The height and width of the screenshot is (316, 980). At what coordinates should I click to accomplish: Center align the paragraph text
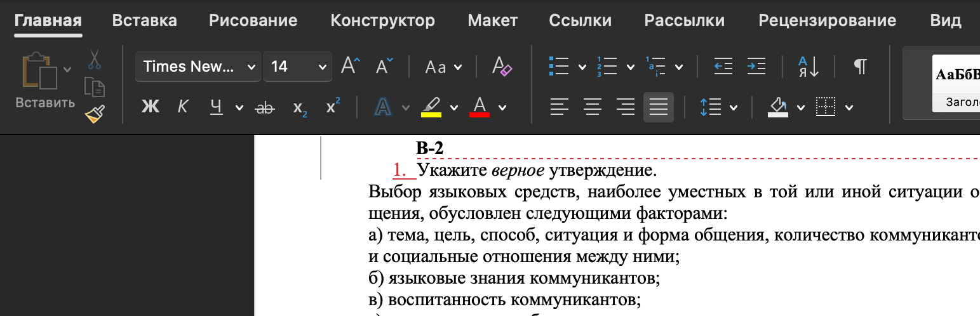click(592, 107)
